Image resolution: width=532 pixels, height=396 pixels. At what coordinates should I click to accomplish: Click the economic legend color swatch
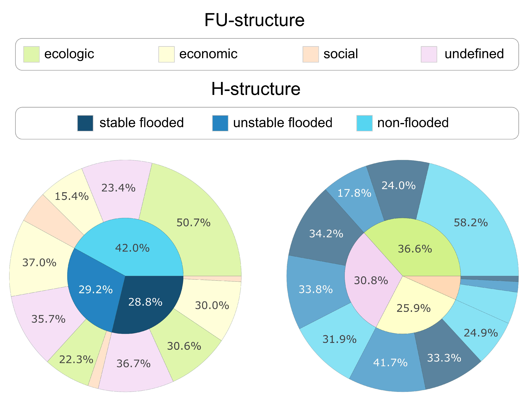[166, 54]
